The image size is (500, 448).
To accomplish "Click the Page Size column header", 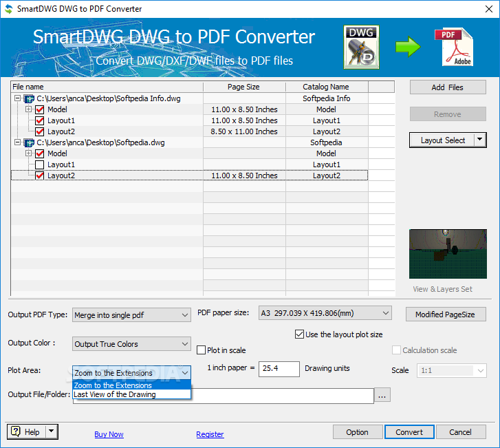I will tap(244, 87).
